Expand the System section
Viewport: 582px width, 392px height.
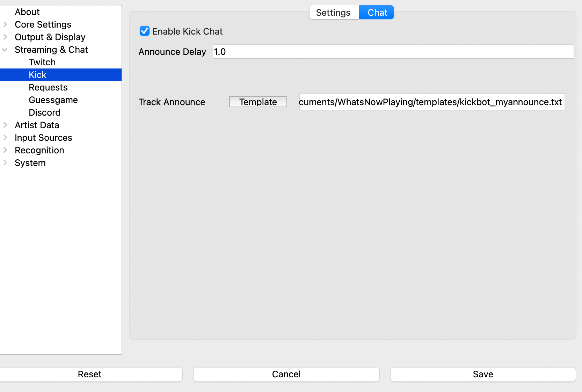5,162
